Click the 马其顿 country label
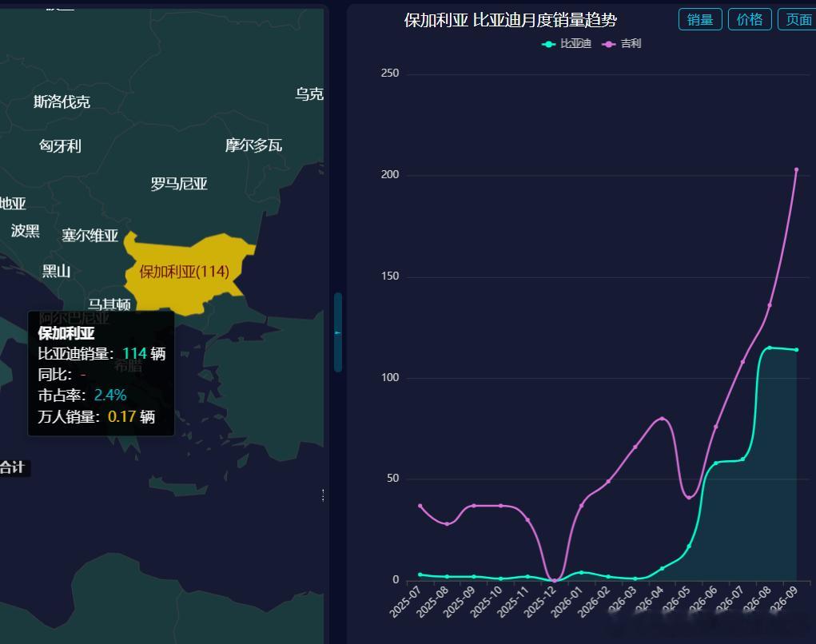Screen dimensions: 816x644 coord(109,304)
